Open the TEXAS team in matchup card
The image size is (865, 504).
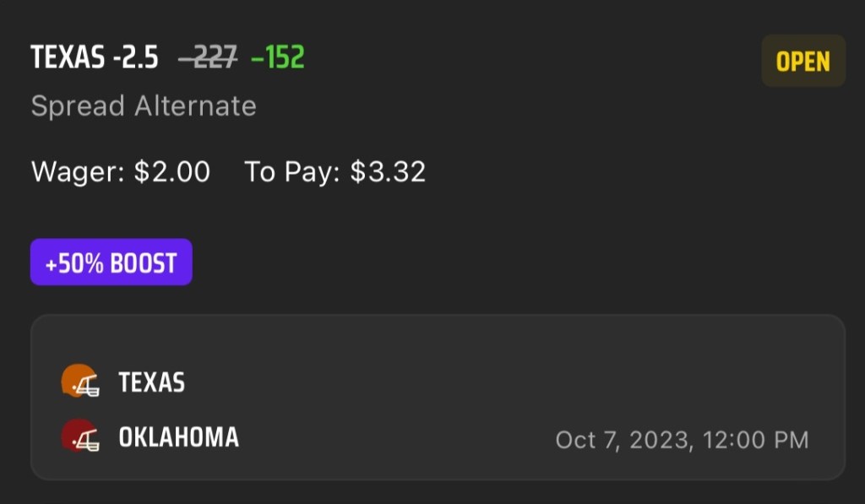click(x=151, y=382)
